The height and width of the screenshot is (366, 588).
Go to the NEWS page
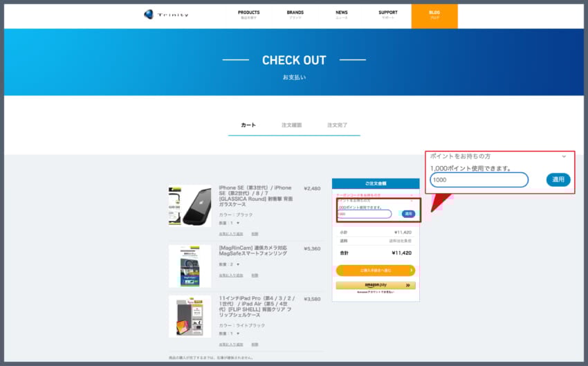pos(342,15)
